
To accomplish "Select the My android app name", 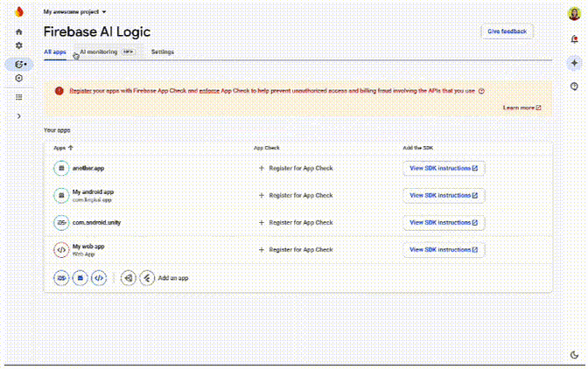I will [x=93, y=191].
